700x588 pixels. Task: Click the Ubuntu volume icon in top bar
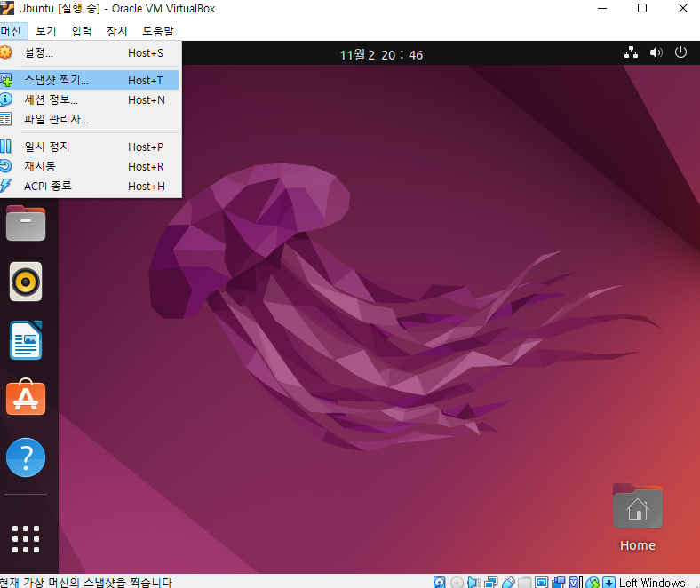[x=656, y=52]
